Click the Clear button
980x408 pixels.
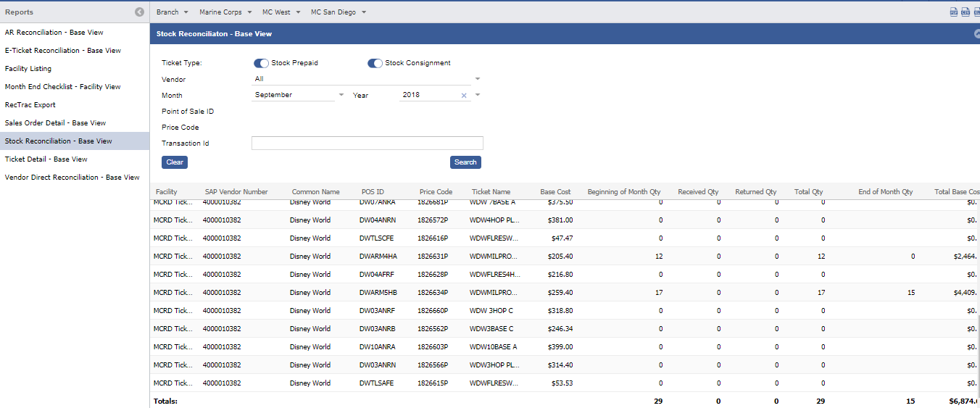point(175,162)
